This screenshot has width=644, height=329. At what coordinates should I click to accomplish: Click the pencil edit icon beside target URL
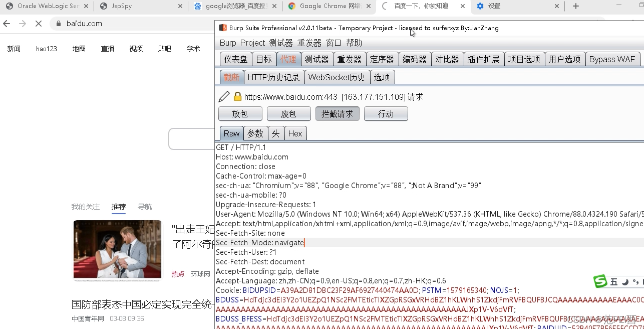point(224,96)
